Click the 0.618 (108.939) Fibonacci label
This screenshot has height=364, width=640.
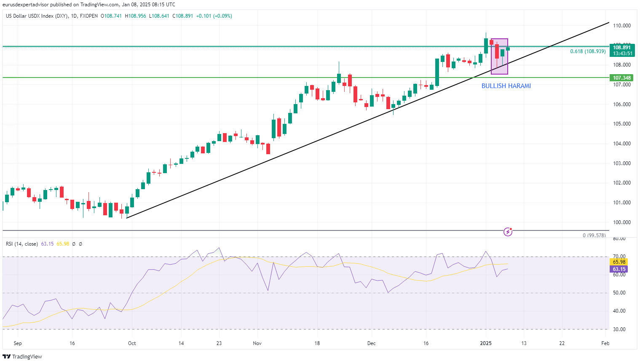coord(588,51)
